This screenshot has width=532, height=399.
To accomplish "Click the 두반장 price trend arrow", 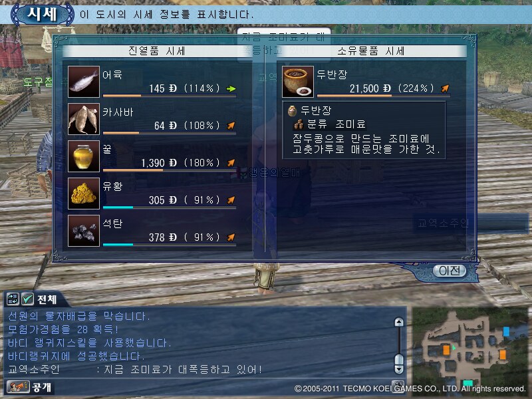I will pos(445,88).
